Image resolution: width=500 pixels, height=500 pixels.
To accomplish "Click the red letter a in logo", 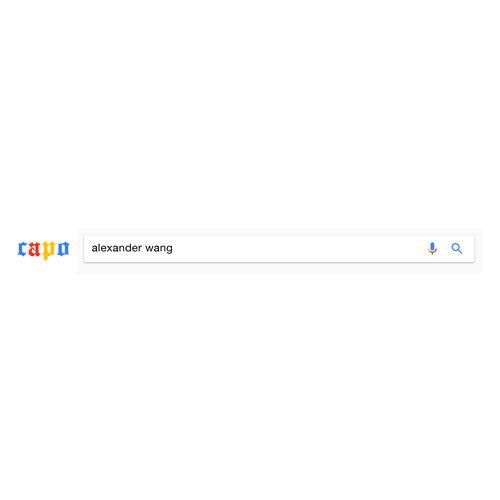I will click(x=34, y=249).
